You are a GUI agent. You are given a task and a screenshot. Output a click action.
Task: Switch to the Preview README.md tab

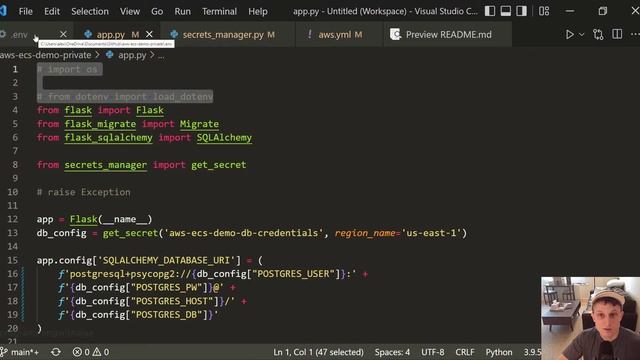tap(449, 35)
